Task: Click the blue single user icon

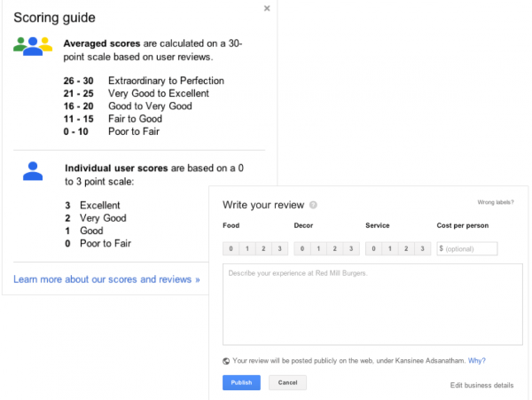Action: pyautogui.click(x=33, y=171)
